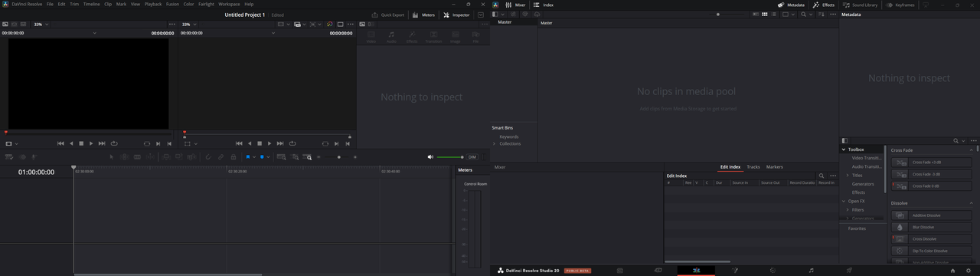Toggle the Metadata panel button
This screenshot has height=276, width=980.
[792, 5]
